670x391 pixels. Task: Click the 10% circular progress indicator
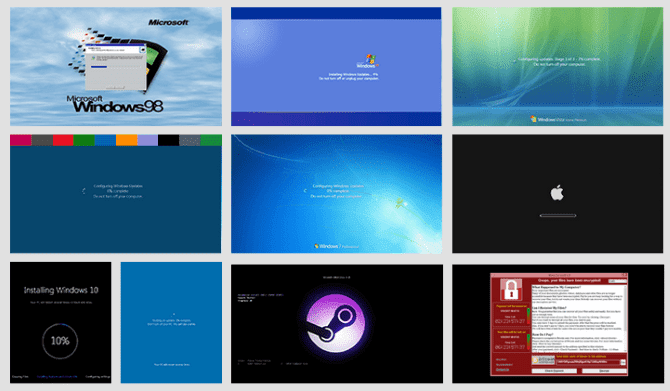(60, 341)
